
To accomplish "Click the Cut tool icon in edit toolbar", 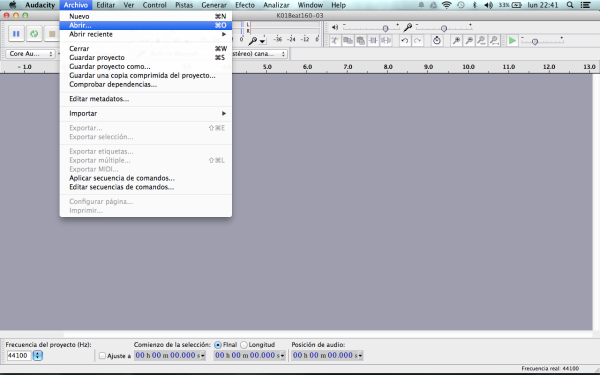I will point(335,41).
